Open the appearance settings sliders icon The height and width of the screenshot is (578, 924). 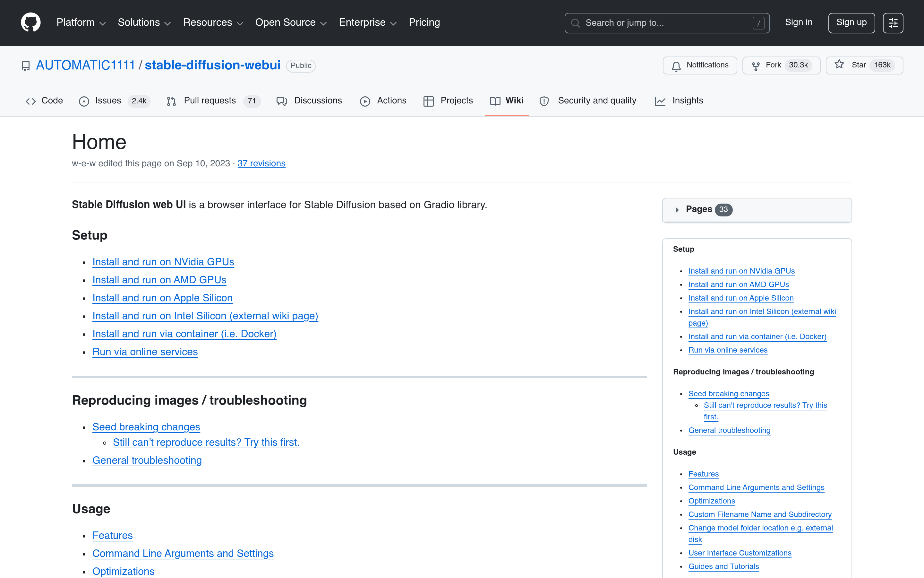[893, 23]
